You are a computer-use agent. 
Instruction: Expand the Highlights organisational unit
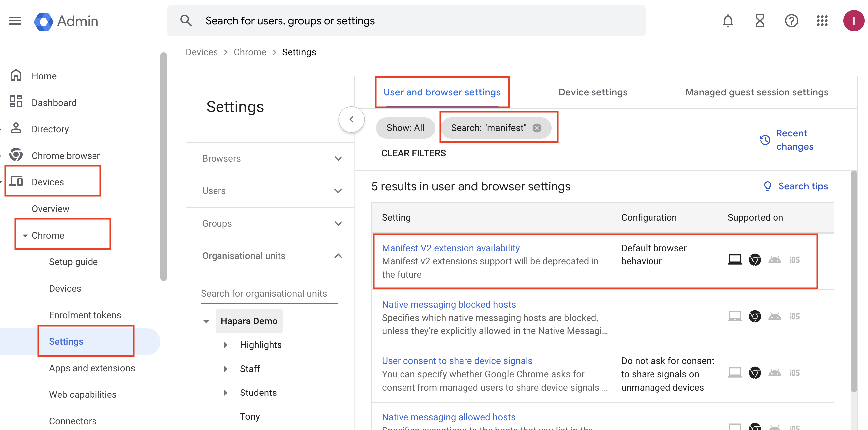point(225,345)
